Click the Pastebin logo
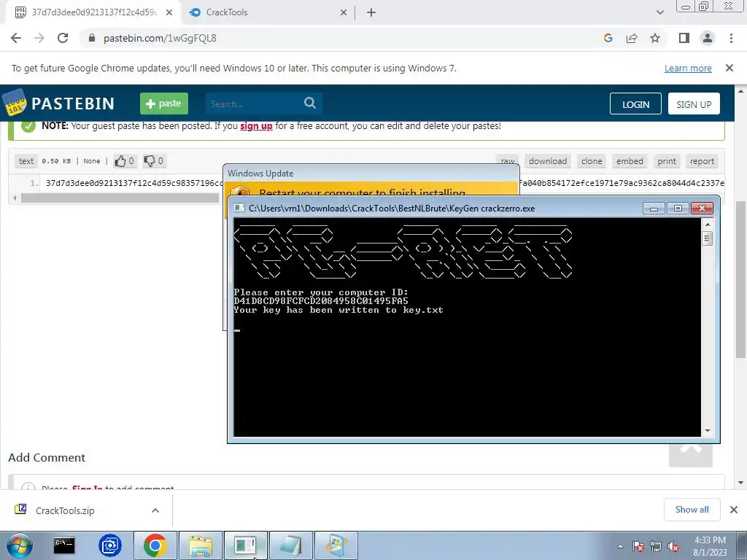 (x=58, y=102)
